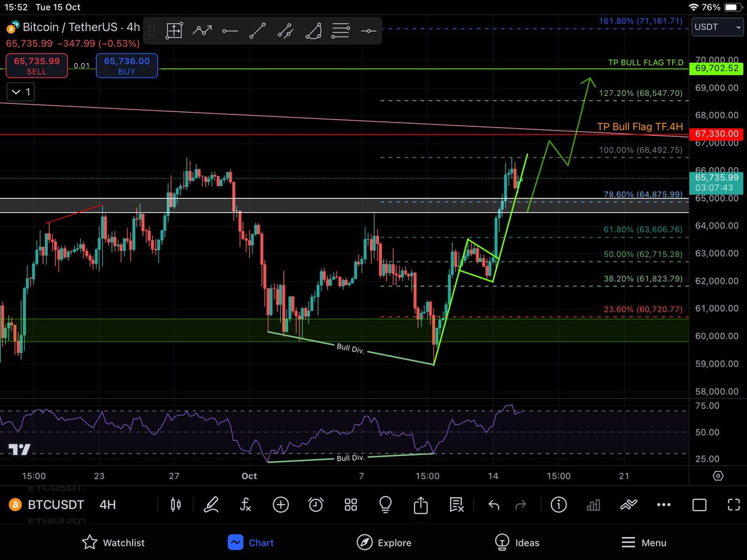Open the three-dot more options menu
The height and width of the screenshot is (560, 747).
(x=664, y=505)
